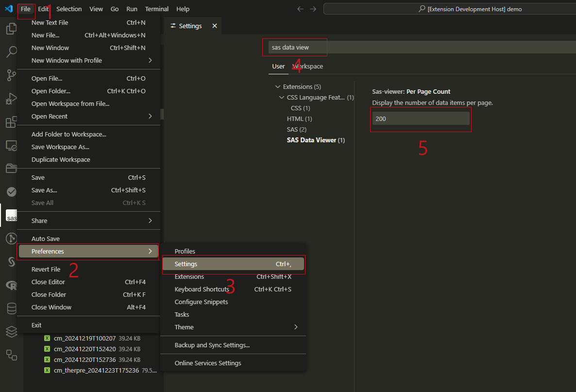The image size is (576, 392).
Task: Click Excel icon of cm_20241219T100207
Action: [47, 339]
